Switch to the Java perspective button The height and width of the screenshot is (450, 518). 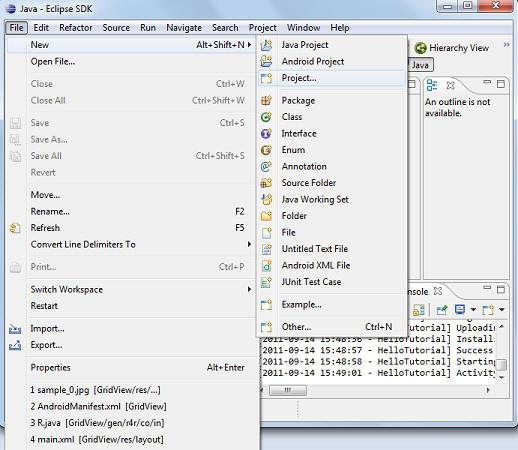(x=420, y=65)
